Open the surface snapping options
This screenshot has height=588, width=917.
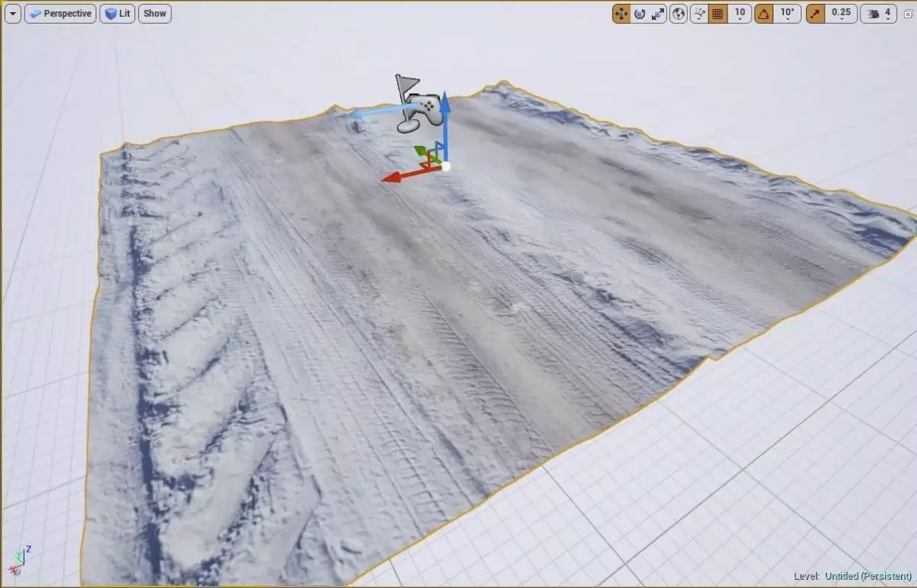699,14
